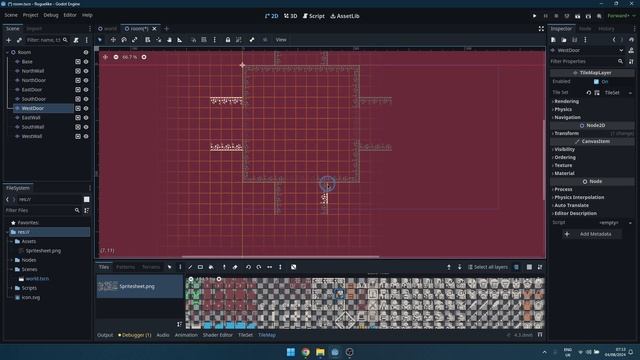Screen dimensions: 640x360
Task: Select the Ruler measuring tool
Action: pos(180,40)
